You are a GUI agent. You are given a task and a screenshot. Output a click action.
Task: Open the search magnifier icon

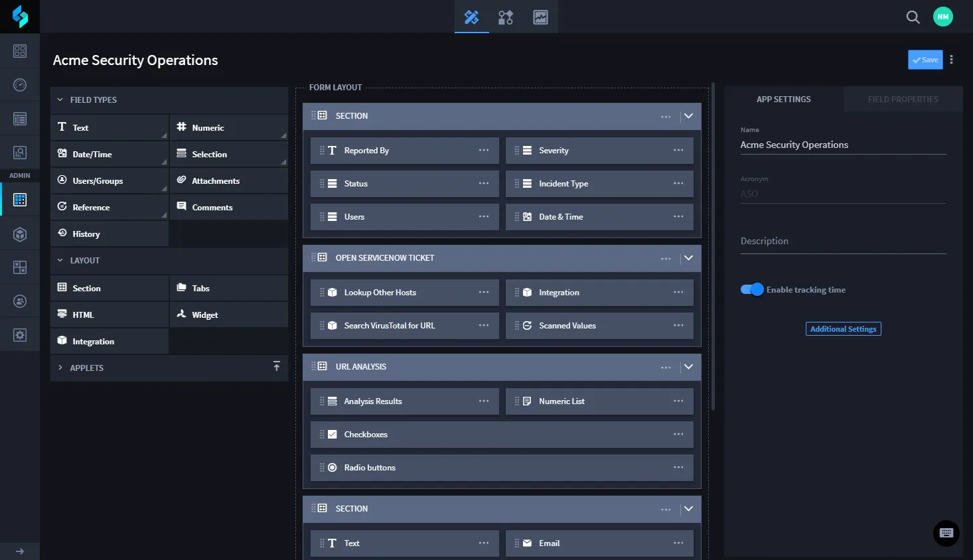click(x=913, y=17)
